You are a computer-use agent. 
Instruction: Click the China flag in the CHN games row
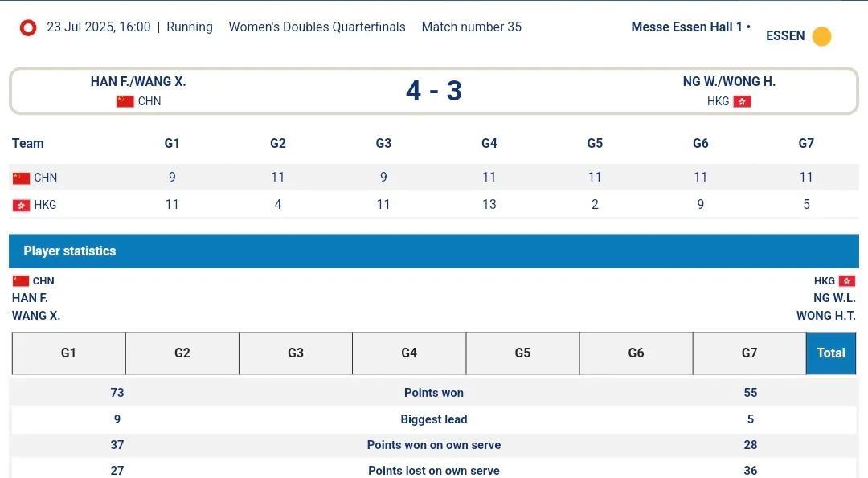(21, 178)
